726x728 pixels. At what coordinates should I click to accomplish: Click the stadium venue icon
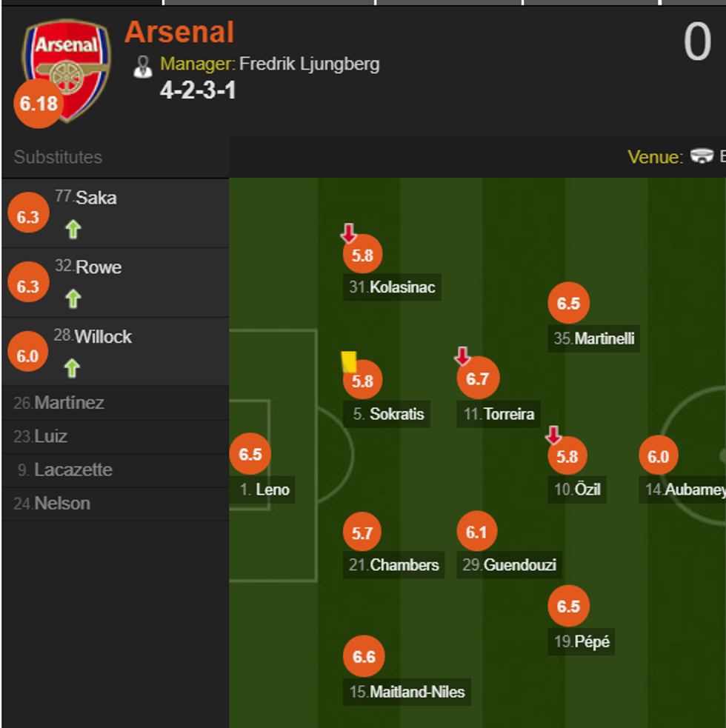click(701, 156)
